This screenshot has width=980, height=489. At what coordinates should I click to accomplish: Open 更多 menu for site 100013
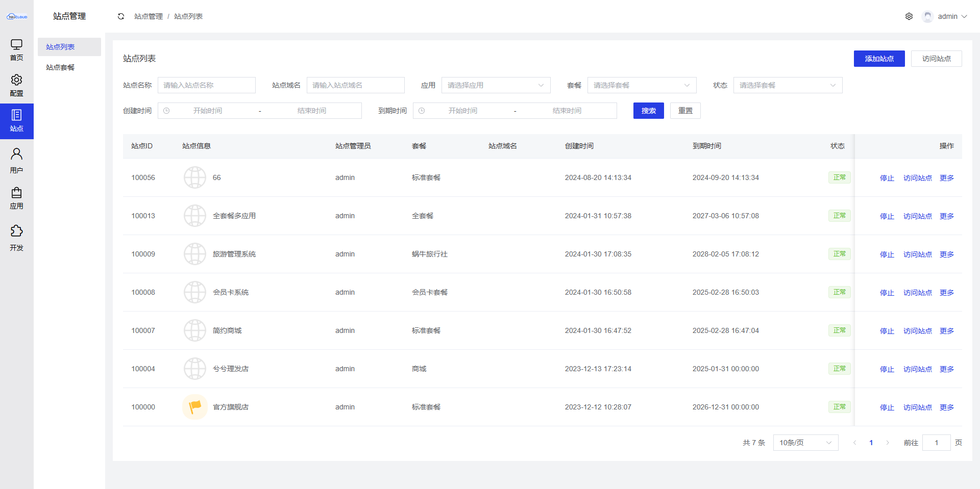pos(947,216)
